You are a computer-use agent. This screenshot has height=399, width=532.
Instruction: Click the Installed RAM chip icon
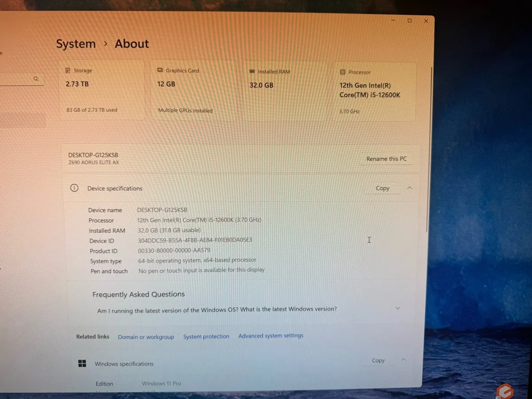(x=252, y=71)
